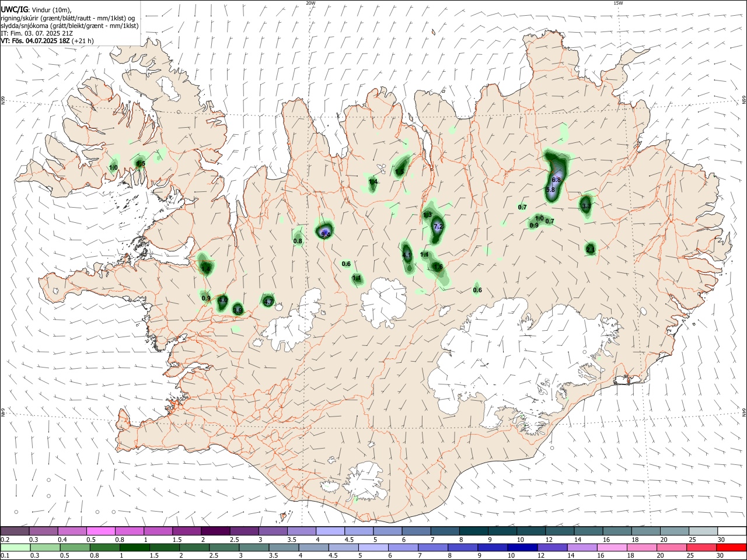Screen dimensions: 747x560
Task: Click the UWC/IG title text
Action: click(x=14, y=9)
